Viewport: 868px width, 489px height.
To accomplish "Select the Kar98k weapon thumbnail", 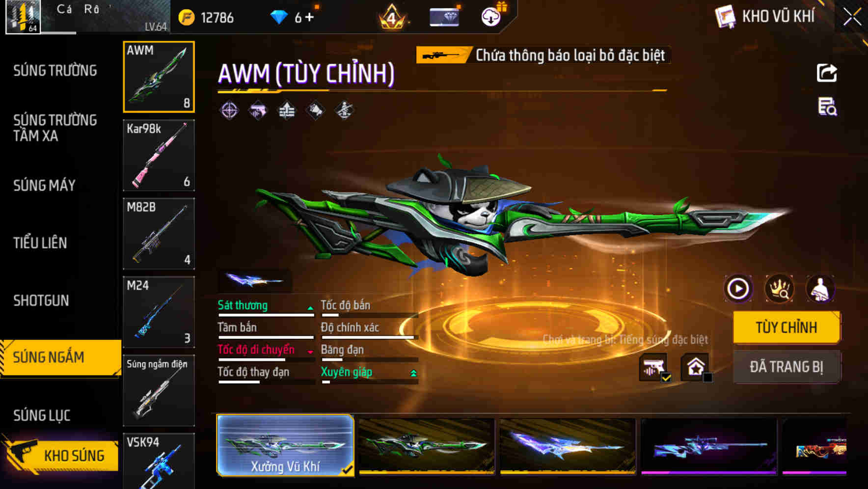I will tap(159, 155).
